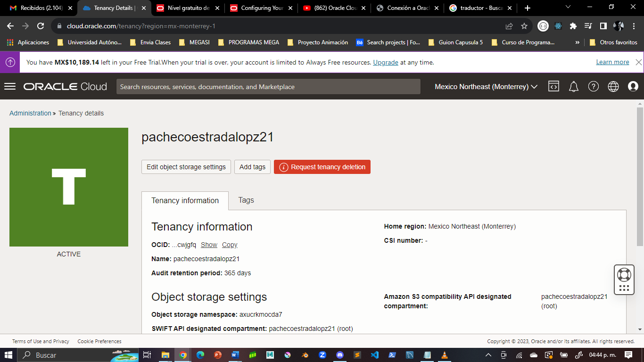644x362 pixels.
Task: Open Microsoft Word from taskbar
Action: click(235, 355)
